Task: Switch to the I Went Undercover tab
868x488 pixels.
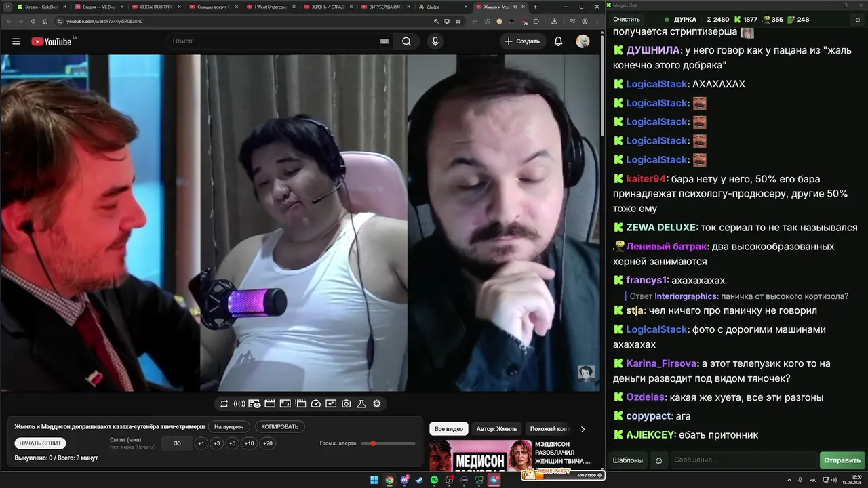Action: [270, 7]
